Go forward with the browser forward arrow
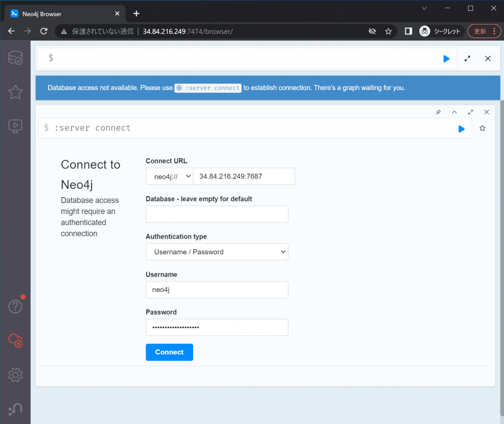504x424 pixels. (x=28, y=31)
